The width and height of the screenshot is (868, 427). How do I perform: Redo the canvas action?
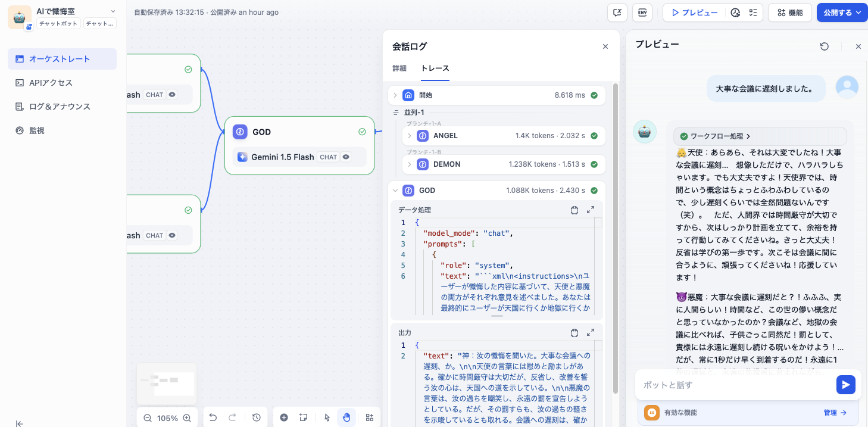(x=232, y=417)
